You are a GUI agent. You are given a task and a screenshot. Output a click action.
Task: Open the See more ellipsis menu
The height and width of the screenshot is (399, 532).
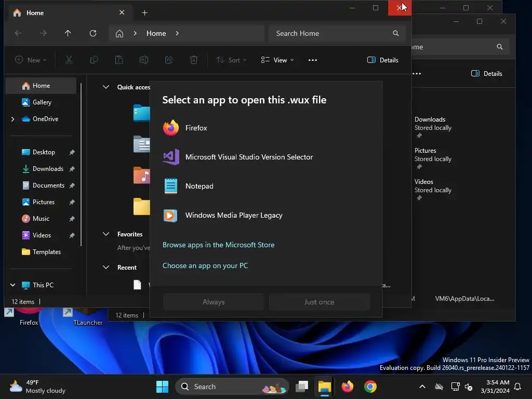pyautogui.click(x=313, y=60)
